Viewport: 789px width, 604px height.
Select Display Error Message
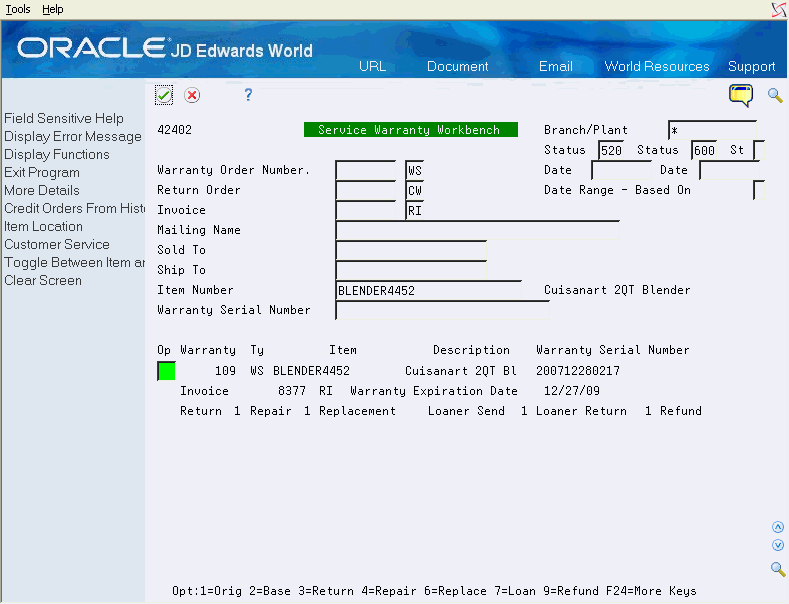[73, 136]
